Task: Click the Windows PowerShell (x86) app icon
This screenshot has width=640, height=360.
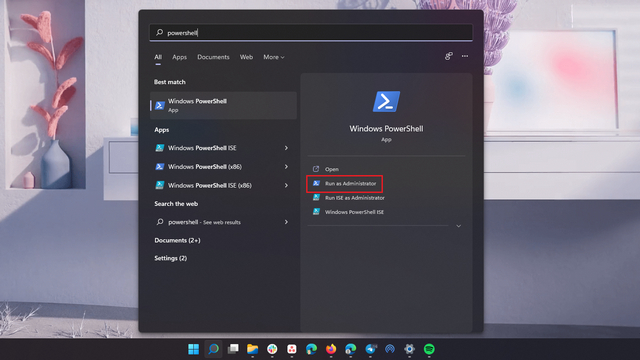Action: click(160, 167)
